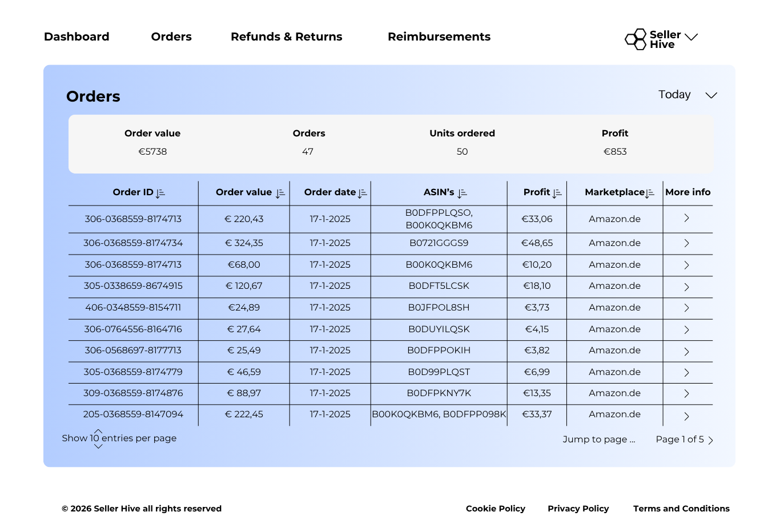Open more info for the € 220,43 order
The height and width of the screenshot is (532, 780).
[687, 218]
